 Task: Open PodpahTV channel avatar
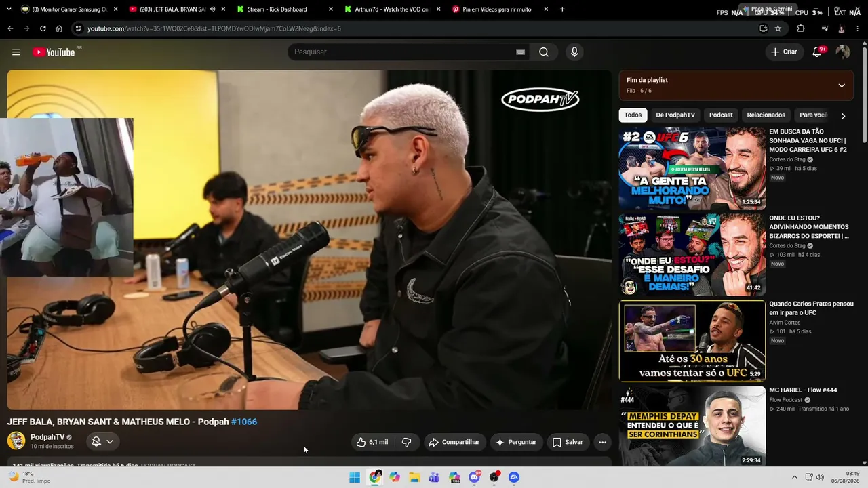[16, 441]
